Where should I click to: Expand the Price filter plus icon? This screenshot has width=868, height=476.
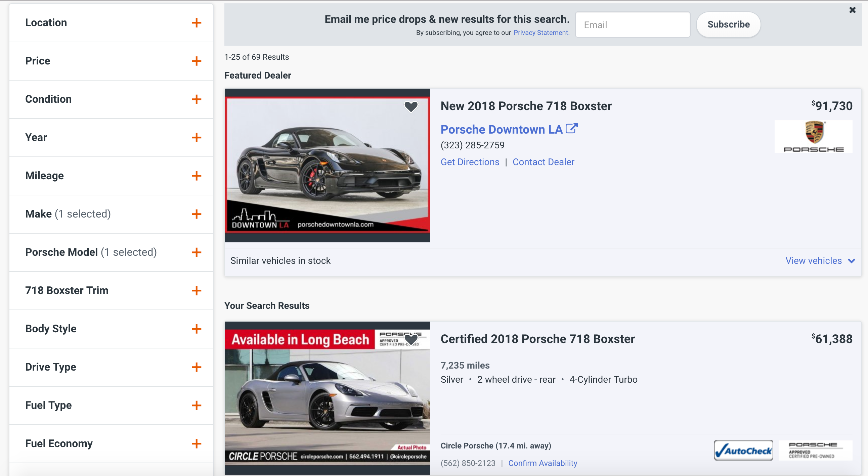[x=197, y=61]
